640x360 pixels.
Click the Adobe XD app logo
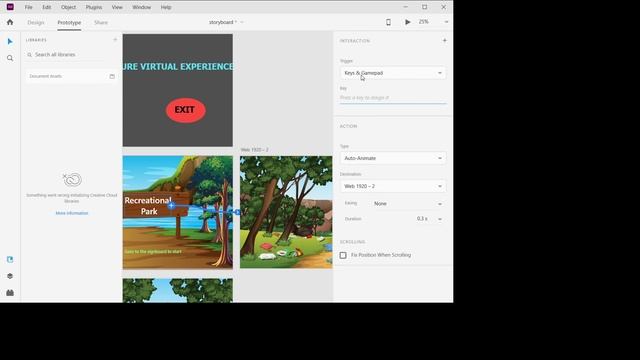click(10, 7)
